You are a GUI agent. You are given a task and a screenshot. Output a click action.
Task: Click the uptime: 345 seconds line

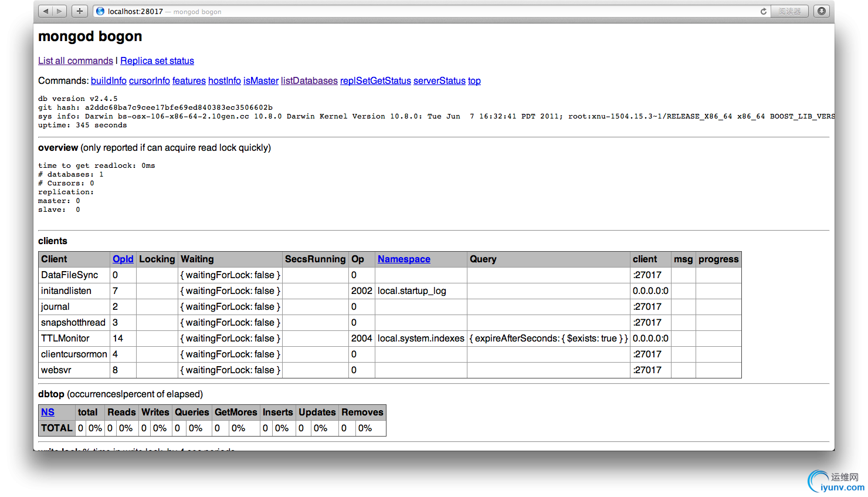83,125
